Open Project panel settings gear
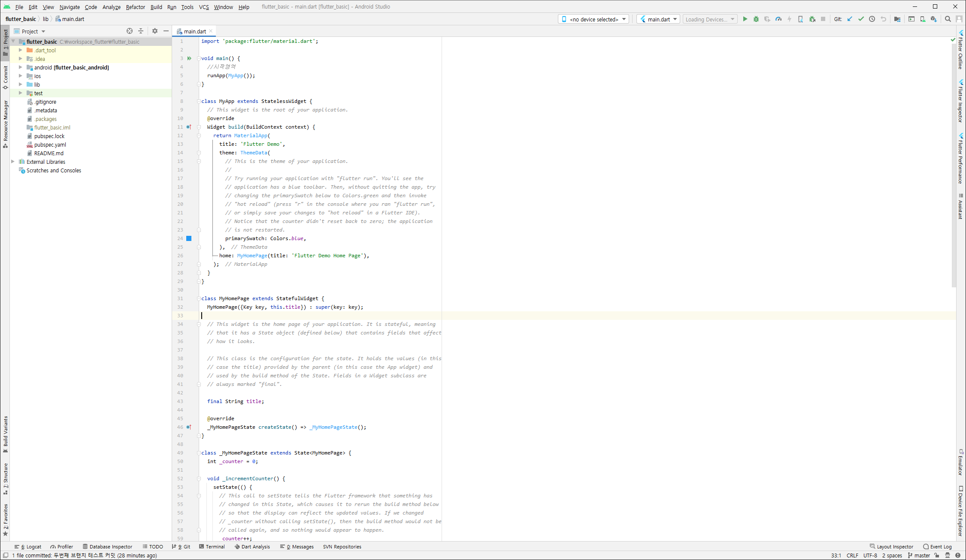This screenshot has height=560, width=966. (x=155, y=31)
